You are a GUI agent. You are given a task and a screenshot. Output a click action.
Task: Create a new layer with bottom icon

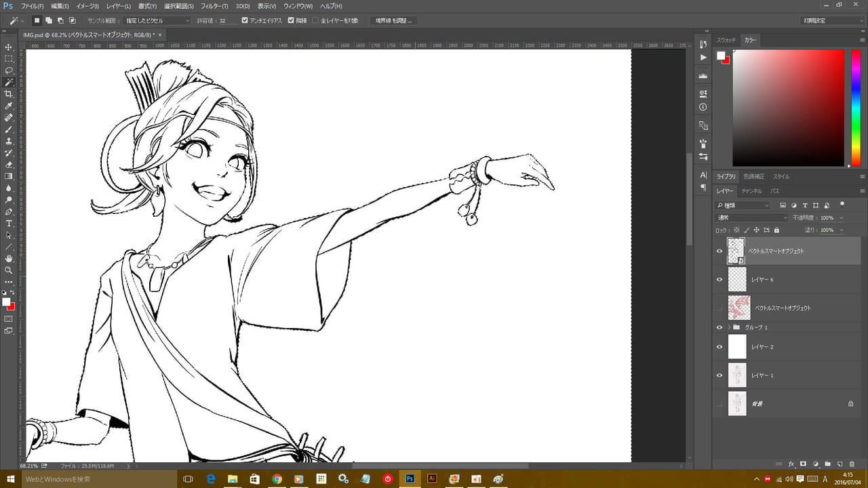coord(840,464)
